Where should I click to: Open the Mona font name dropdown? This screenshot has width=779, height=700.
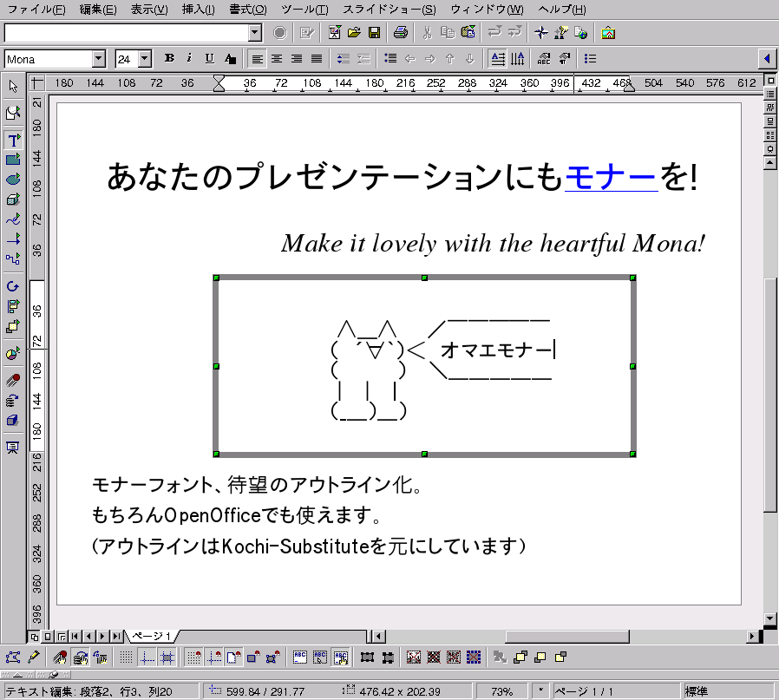click(99, 59)
